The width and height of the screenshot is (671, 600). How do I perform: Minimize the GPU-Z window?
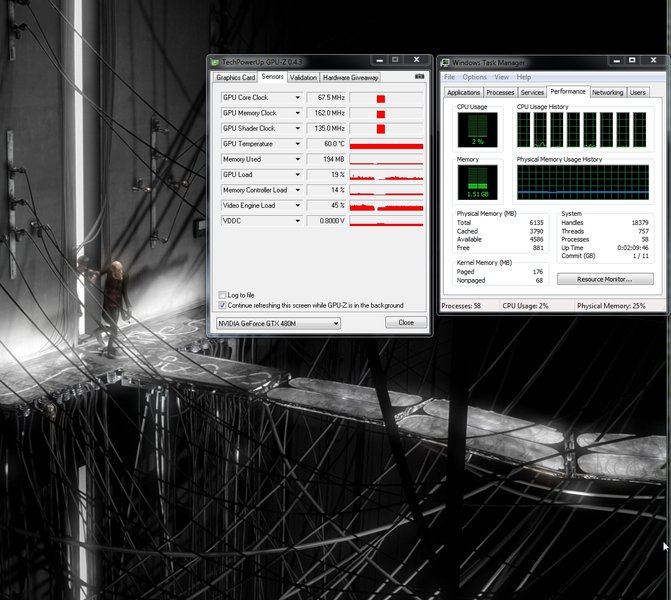coord(380,60)
